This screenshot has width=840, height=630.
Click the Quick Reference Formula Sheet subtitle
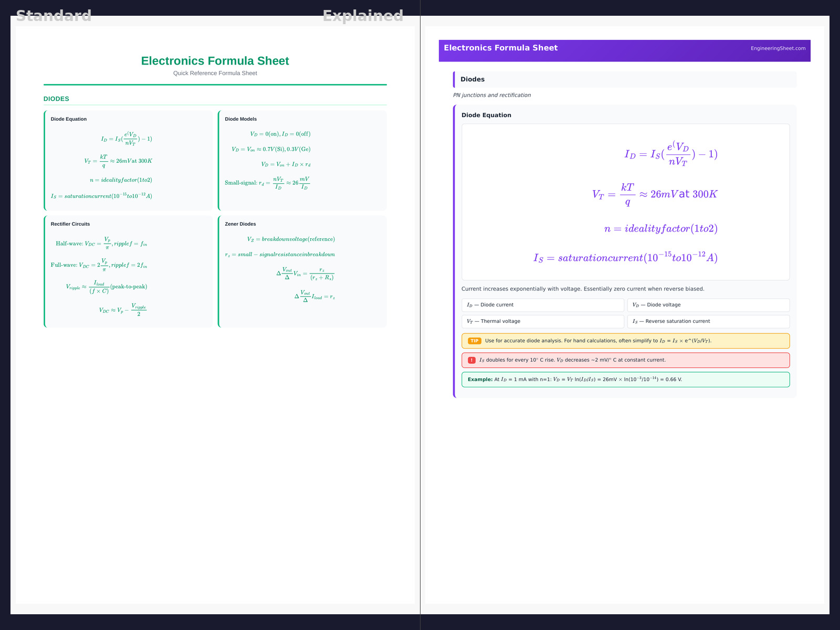tap(215, 73)
